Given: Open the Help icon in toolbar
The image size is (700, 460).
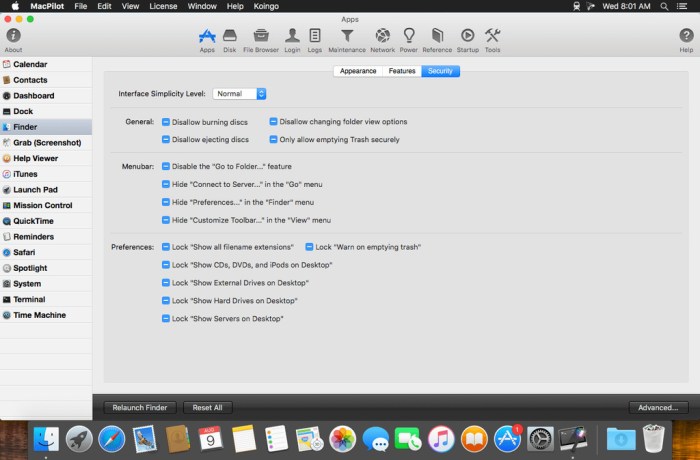Looking at the screenshot, I should pos(686,38).
